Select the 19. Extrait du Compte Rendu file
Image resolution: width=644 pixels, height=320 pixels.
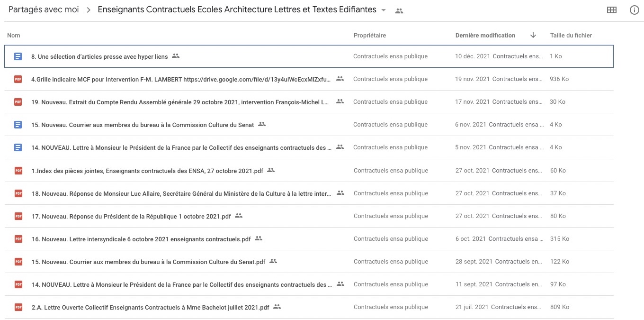point(180,102)
